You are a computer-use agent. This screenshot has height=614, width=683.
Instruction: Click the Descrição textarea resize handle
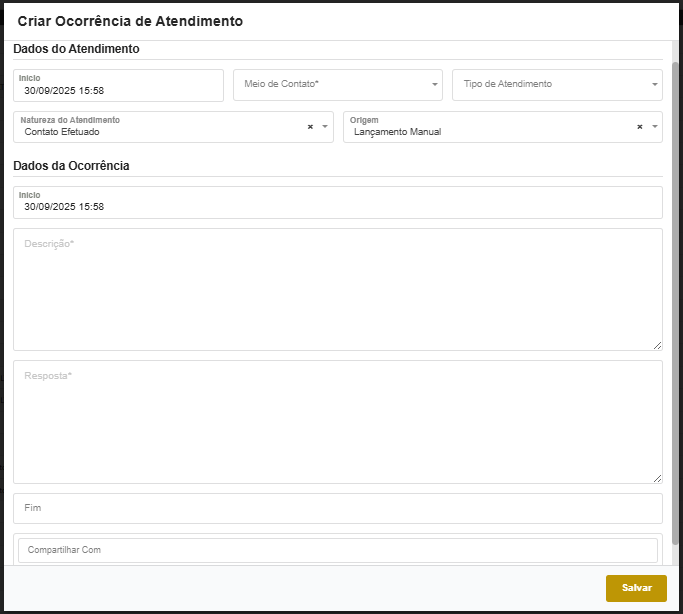pos(657,345)
